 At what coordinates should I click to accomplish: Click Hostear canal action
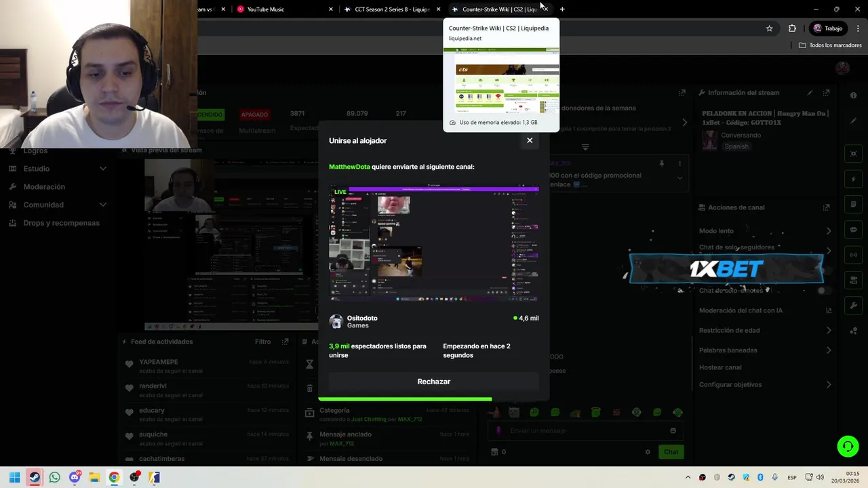[720, 367]
